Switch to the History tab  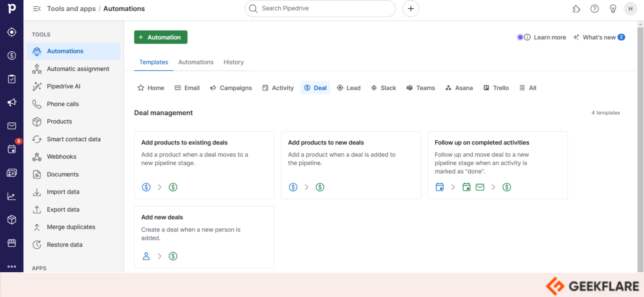click(x=234, y=62)
